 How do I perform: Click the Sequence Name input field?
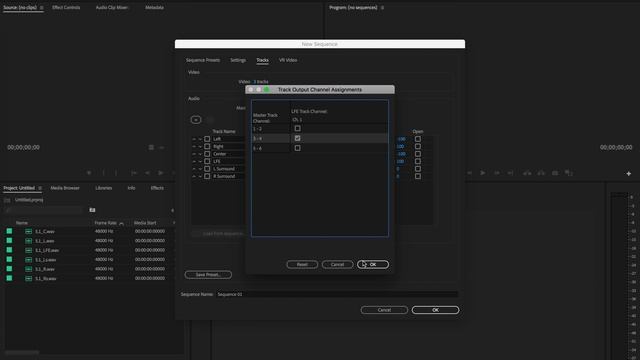337,294
